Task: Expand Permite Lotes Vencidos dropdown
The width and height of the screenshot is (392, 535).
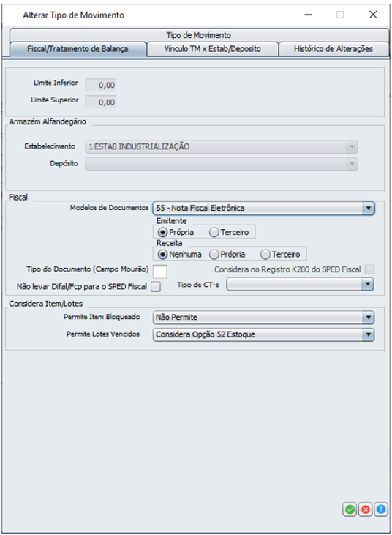Action: pyautogui.click(x=263, y=334)
